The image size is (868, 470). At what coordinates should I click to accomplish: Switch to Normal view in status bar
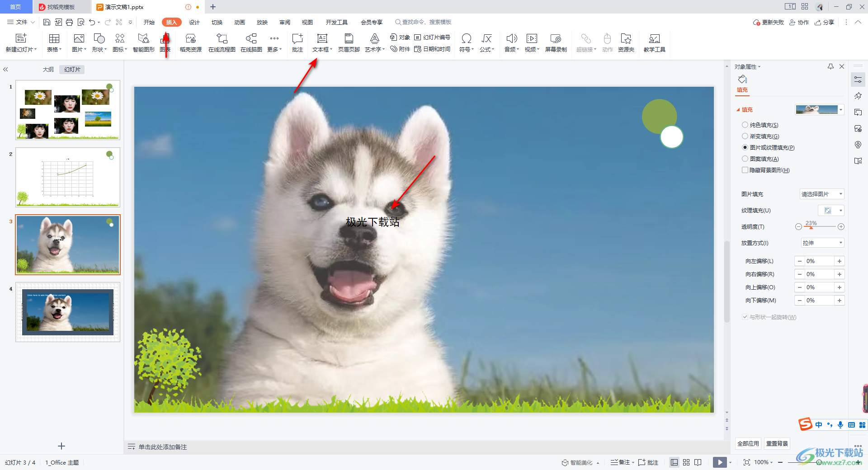(x=674, y=462)
